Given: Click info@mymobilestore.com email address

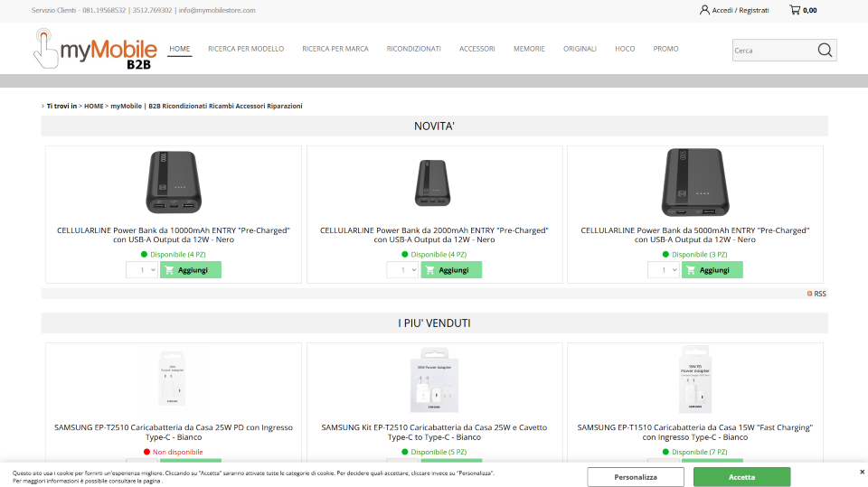Looking at the screenshot, I should (x=217, y=10).
